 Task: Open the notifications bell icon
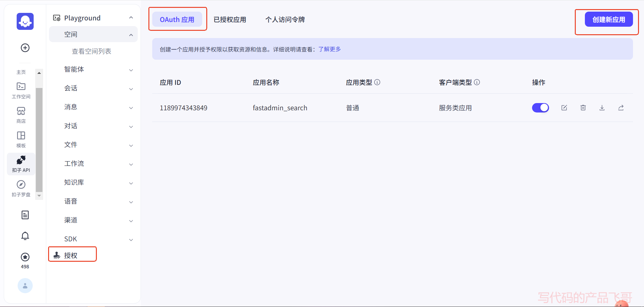(x=25, y=236)
